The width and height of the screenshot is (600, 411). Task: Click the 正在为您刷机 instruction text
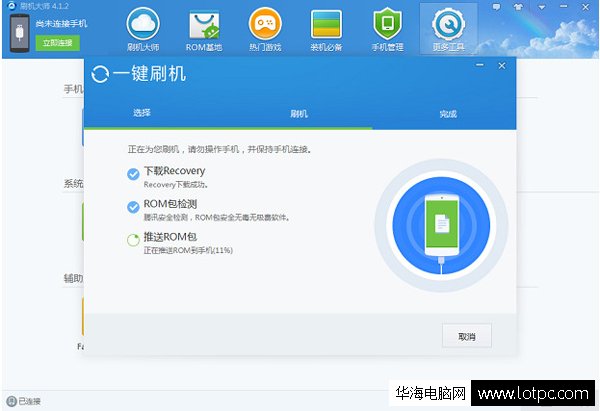(219, 149)
